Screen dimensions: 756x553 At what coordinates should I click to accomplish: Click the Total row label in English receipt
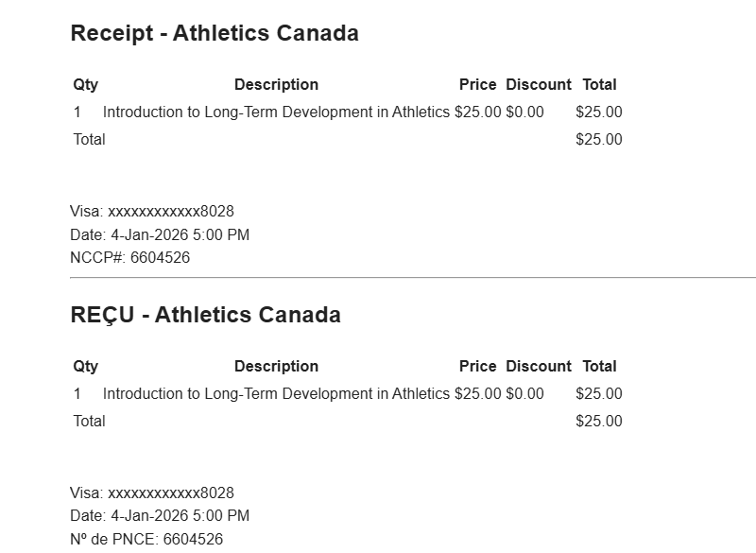[x=89, y=139]
